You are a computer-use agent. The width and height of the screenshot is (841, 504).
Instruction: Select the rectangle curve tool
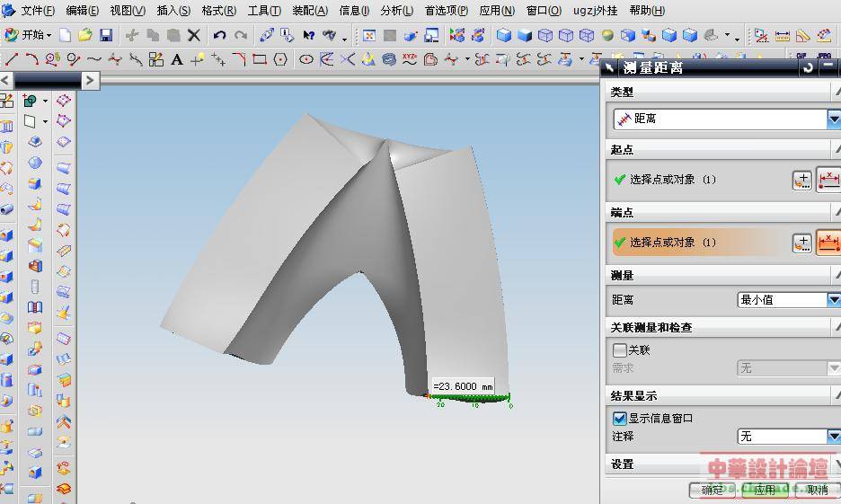(259, 59)
